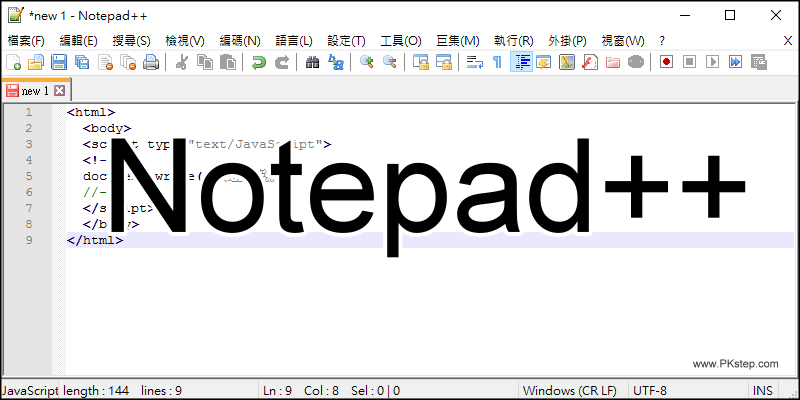Redo the action with the Redo icon
The image size is (800, 400).
(x=282, y=62)
